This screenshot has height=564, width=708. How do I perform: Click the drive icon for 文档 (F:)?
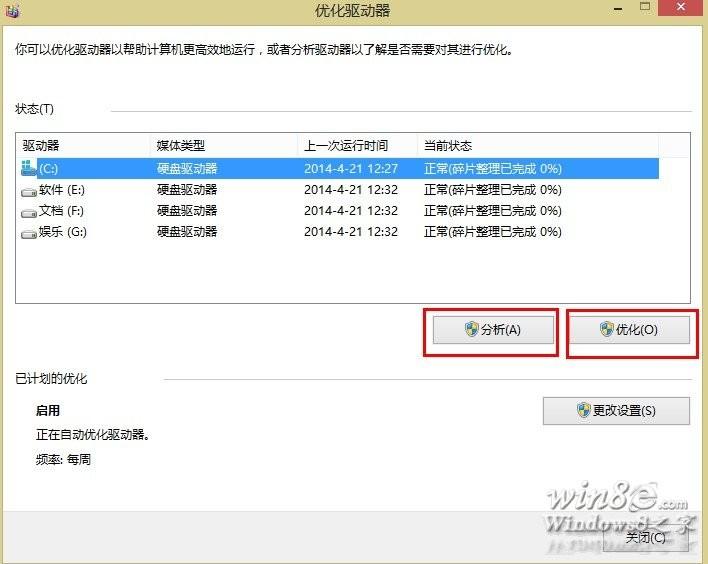click(x=29, y=213)
